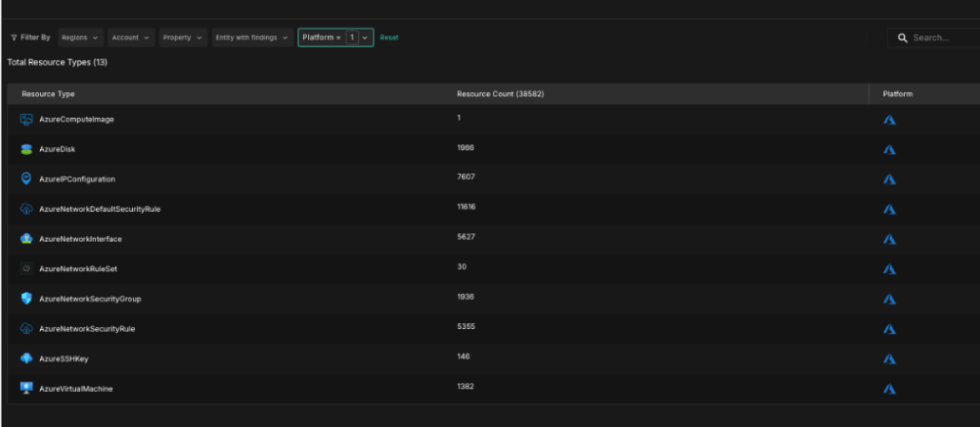Select the AzureDisk icon
The height and width of the screenshot is (427, 980).
(x=27, y=149)
